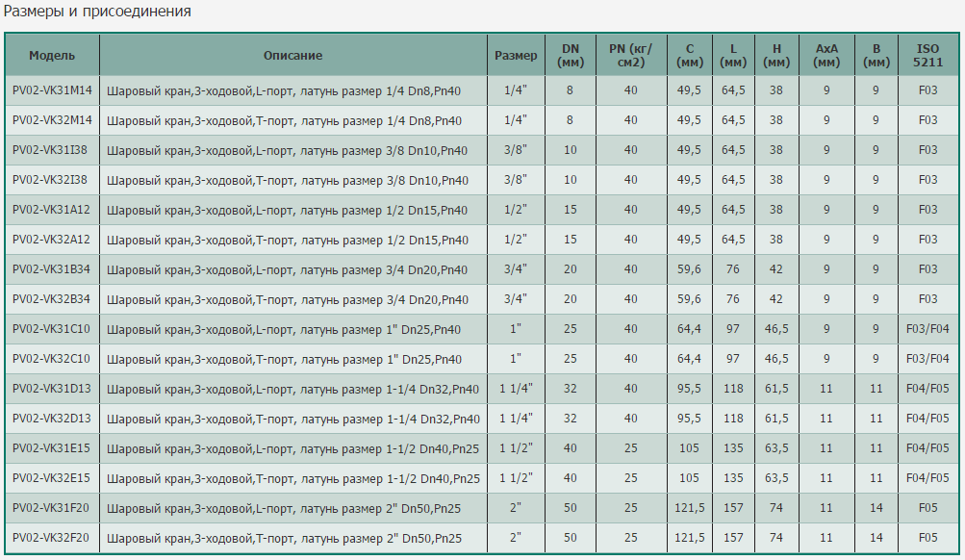Click size cell 3/8" in PV02-VK31I38 row
The width and height of the screenshot is (965, 560).
pyautogui.click(x=516, y=150)
